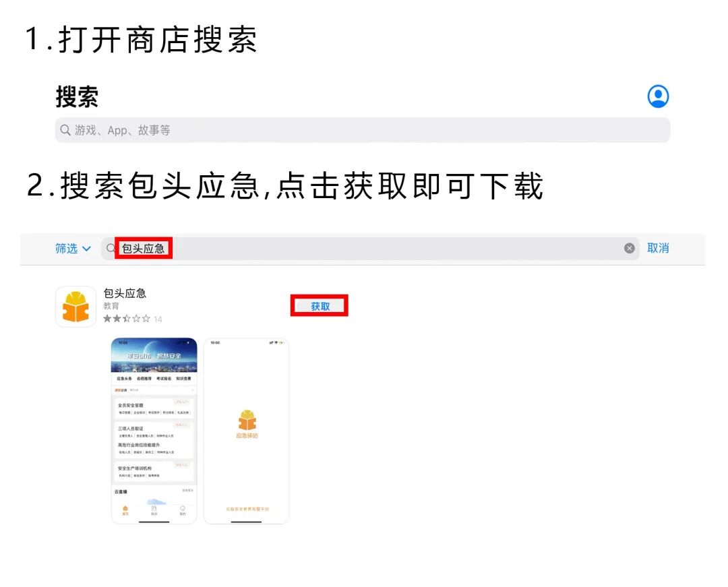Viewport: 728px width, 587px height.
Task: Select the 考试报名 tab in preview
Action: click(163, 379)
